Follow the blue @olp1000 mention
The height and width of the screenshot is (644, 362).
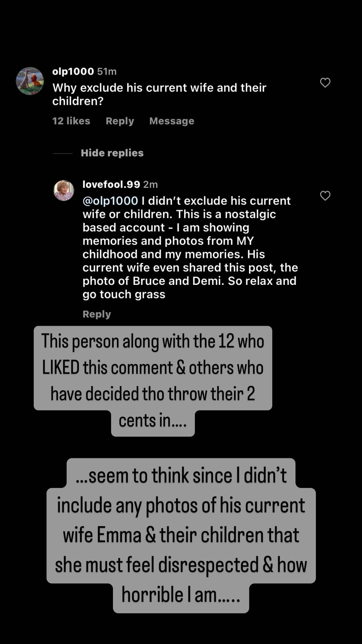[110, 201]
